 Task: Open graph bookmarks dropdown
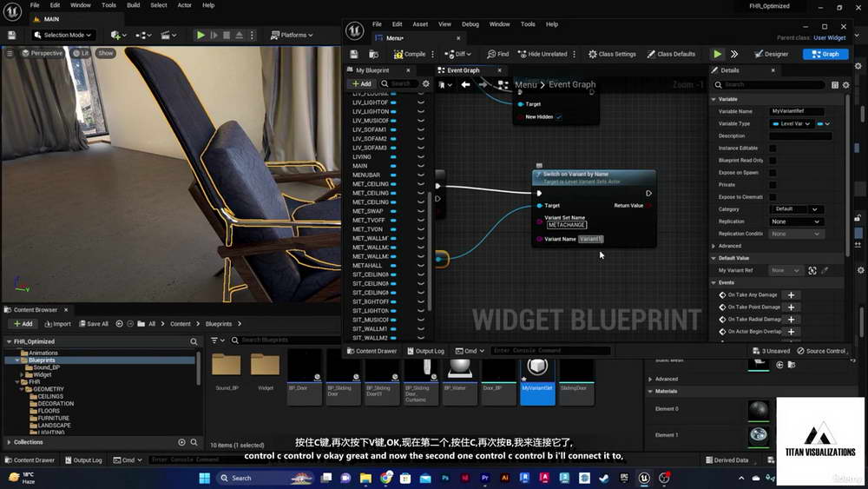tap(445, 85)
